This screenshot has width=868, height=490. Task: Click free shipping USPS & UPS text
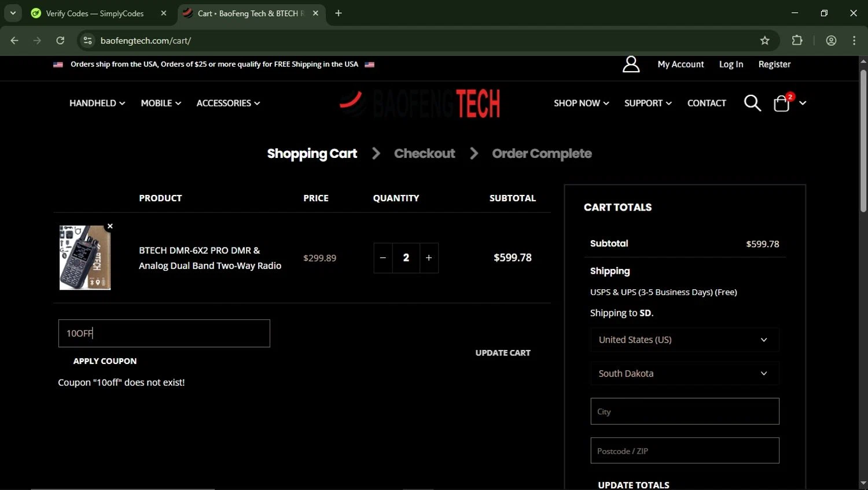[663, 292]
